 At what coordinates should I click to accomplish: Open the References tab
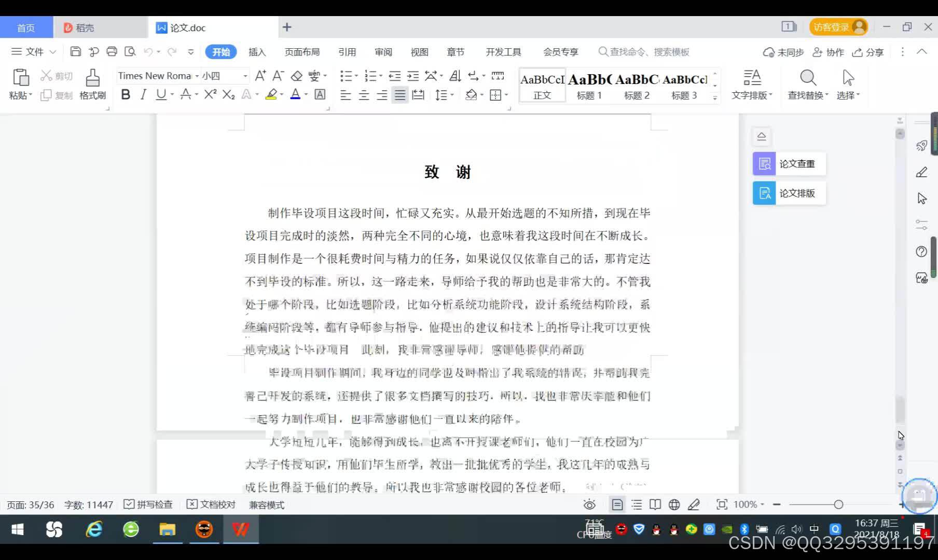pos(347,52)
